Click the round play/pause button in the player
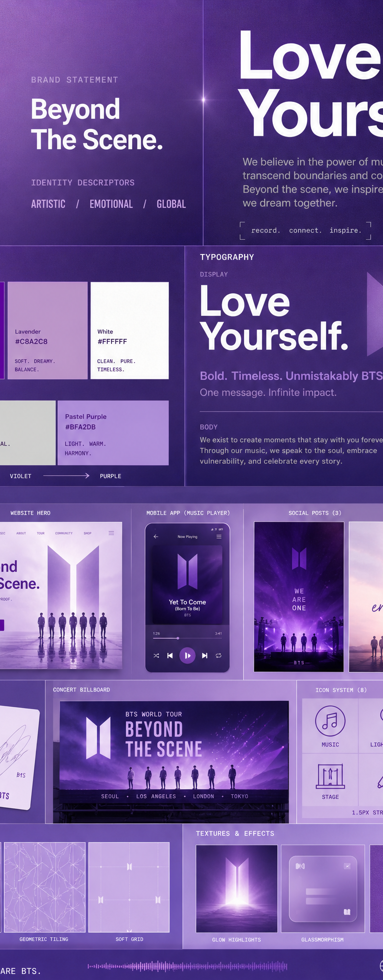The height and width of the screenshot is (980, 383). point(187,656)
